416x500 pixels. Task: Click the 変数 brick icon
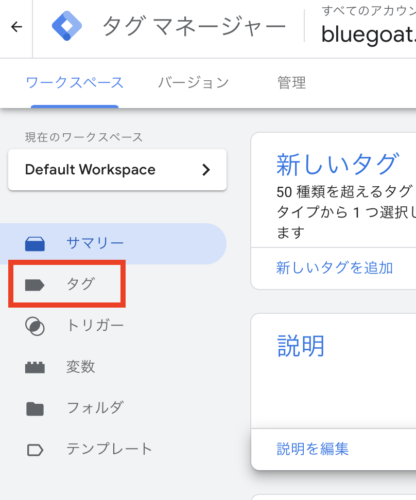[35, 367]
